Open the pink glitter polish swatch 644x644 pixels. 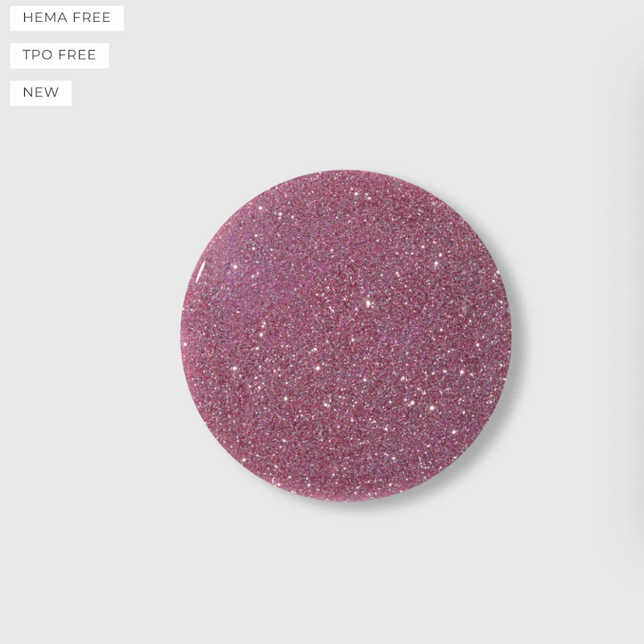(346, 336)
